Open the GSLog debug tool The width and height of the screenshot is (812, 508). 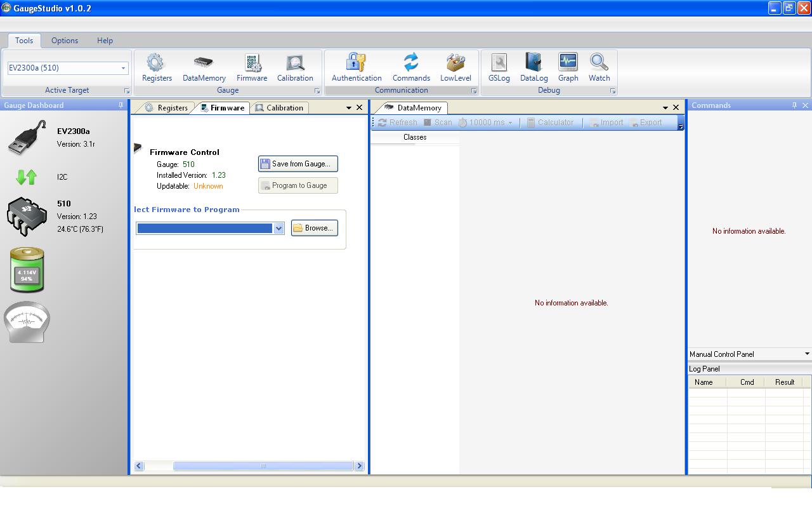(499, 68)
